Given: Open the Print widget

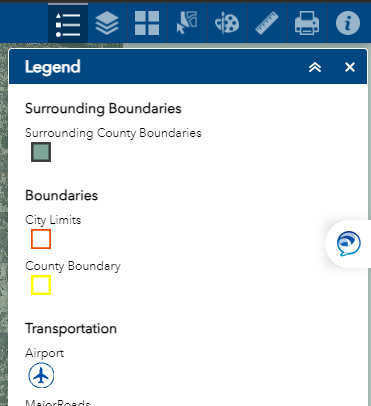Looking at the screenshot, I should 307,23.
